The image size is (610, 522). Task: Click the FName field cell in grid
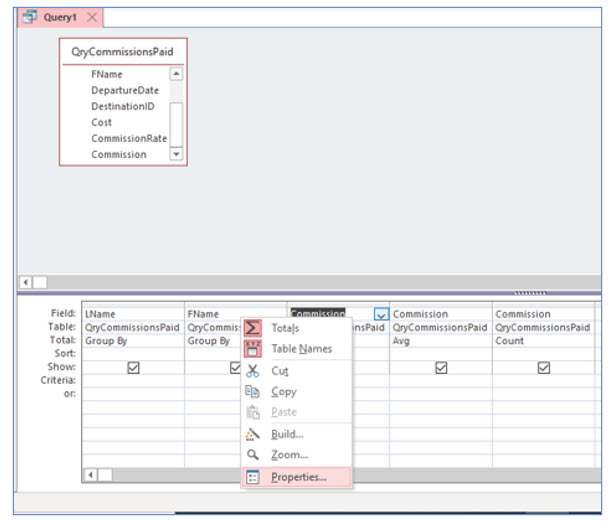(x=235, y=314)
